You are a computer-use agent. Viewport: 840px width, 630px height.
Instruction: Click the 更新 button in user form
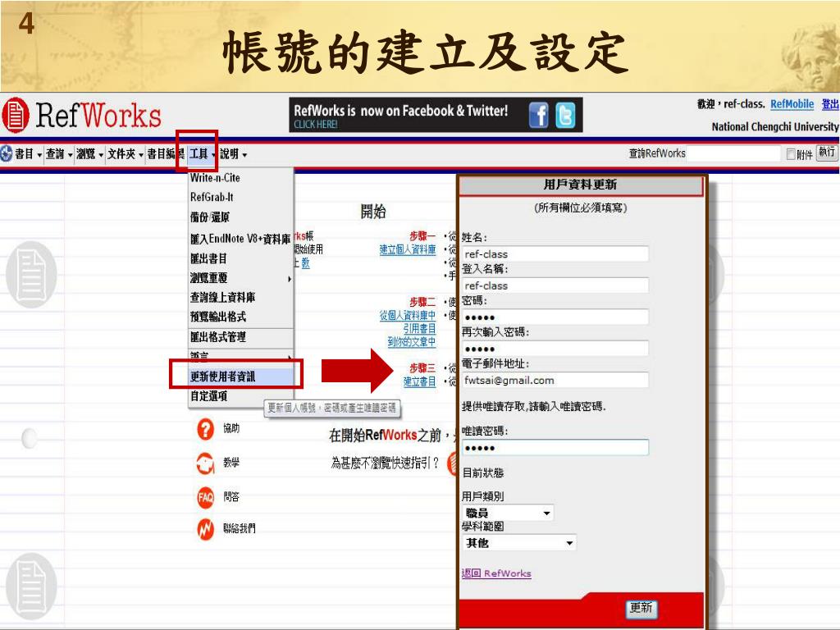click(x=641, y=608)
